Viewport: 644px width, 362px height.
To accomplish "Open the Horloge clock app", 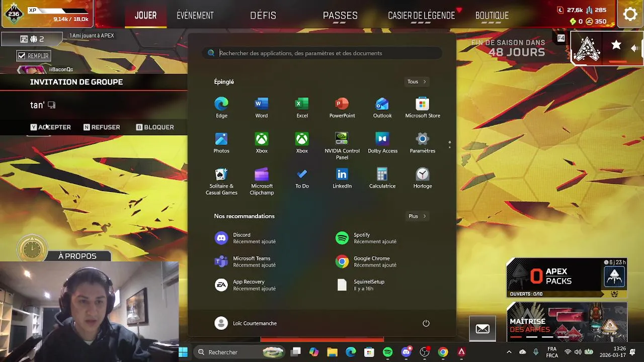I will 423,178.
